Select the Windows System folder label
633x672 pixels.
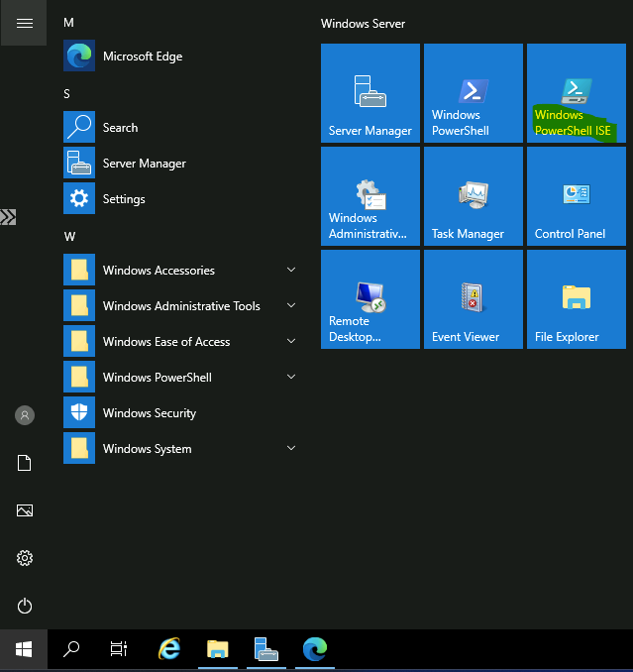click(147, 449)
